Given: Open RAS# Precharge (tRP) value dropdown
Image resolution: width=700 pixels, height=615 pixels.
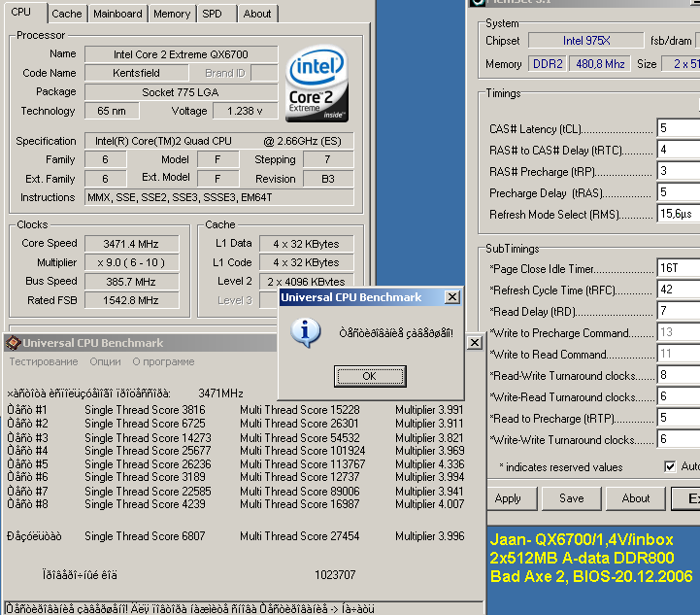Looking at the screenshot, I should [679, 171].
